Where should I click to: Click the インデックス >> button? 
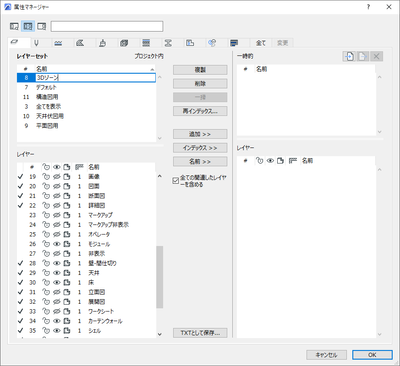pyautogui.click(x=200, y=148)
